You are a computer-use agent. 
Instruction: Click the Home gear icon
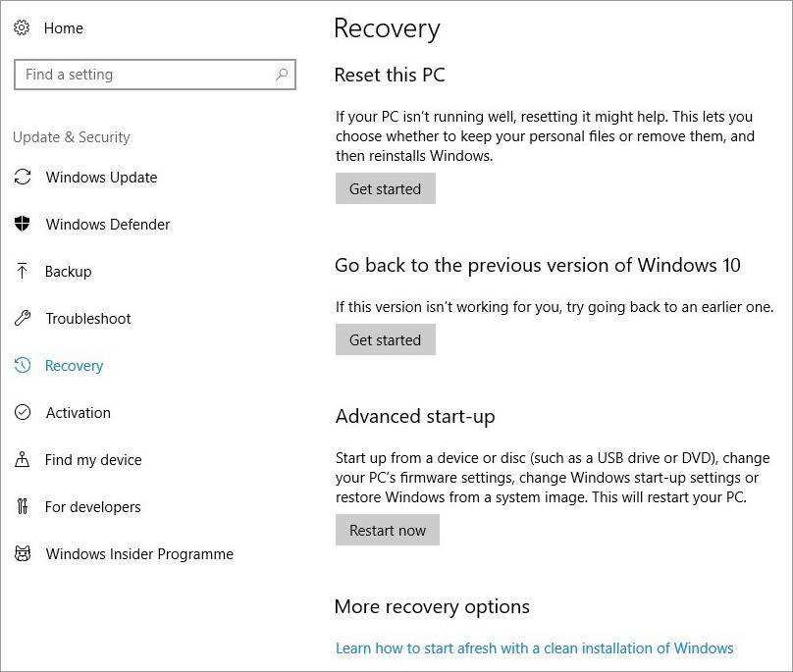click(x=22, y=27)
